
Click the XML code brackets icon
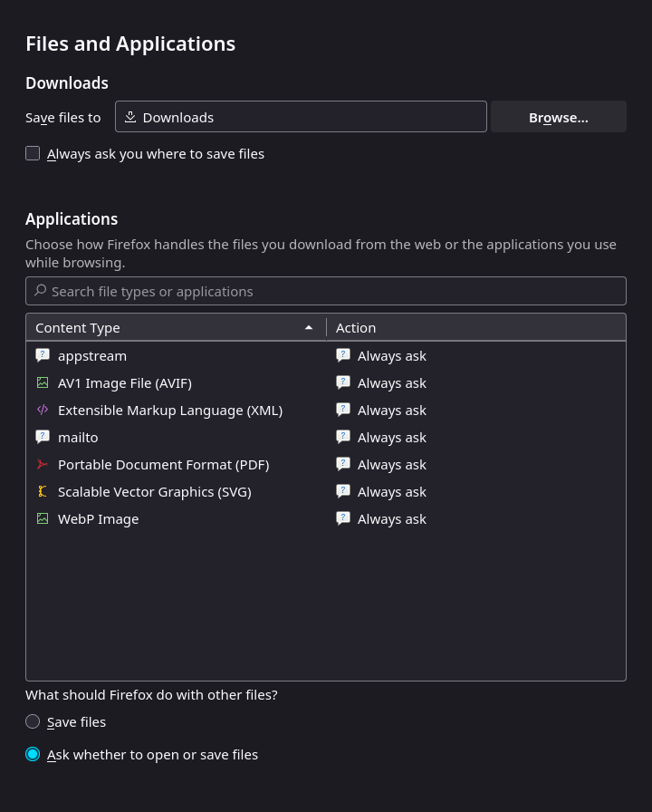click(x=43, y=410)
